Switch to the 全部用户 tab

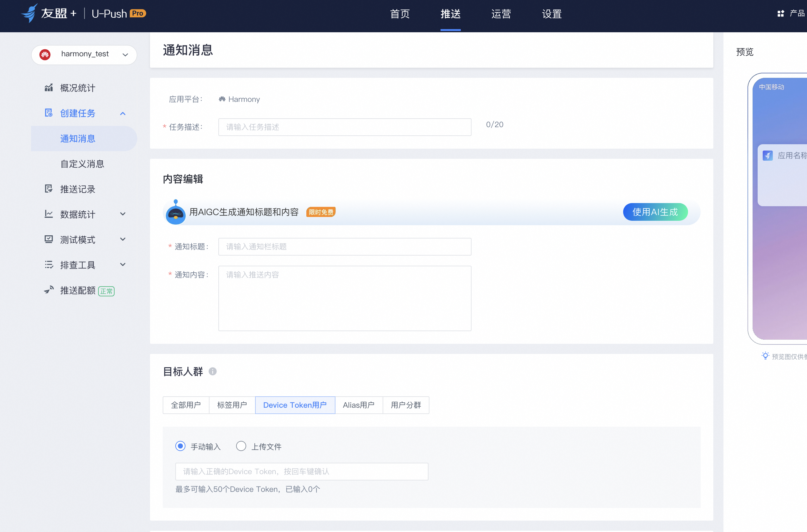pyautogui.click(x=186, y=405)
